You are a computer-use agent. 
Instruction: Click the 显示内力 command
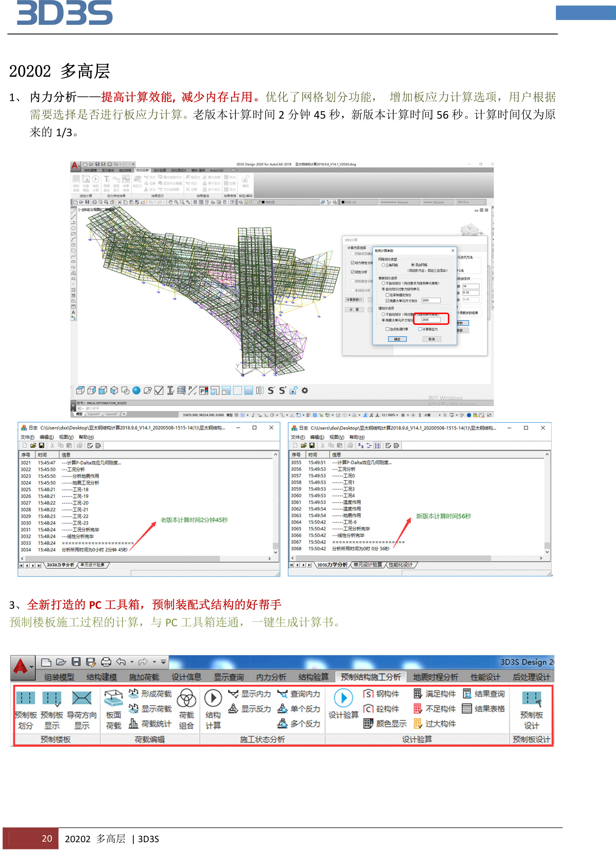click(x=250, y=694)
